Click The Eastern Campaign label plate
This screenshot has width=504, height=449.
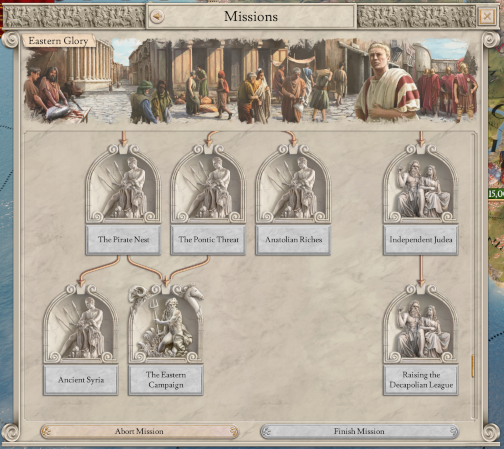tap(166, 380)
